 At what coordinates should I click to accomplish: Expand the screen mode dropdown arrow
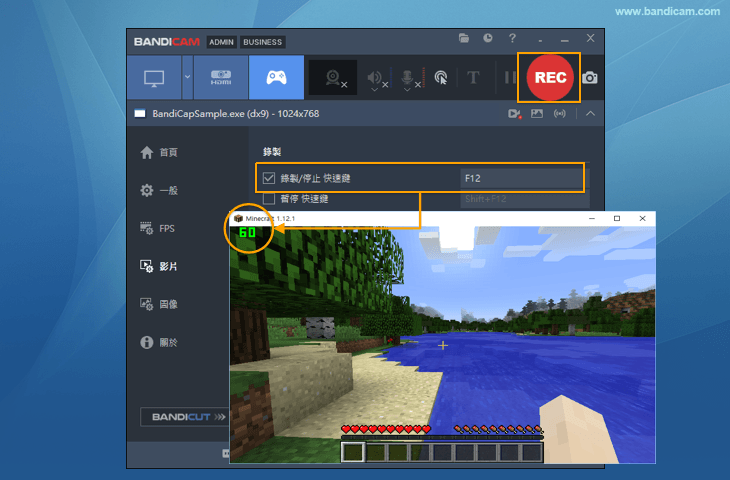(x=187, y=78)
